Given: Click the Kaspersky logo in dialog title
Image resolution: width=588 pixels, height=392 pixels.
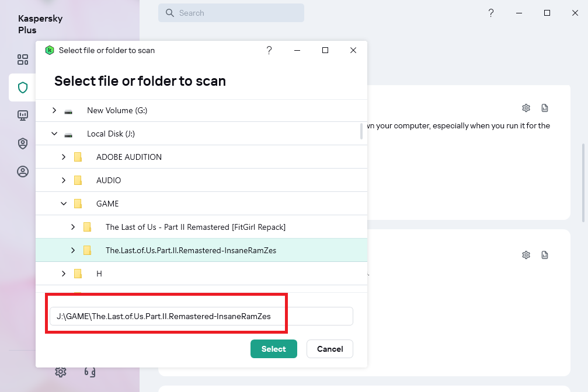Looking at the screenshot, I should (x=50, y=50).
